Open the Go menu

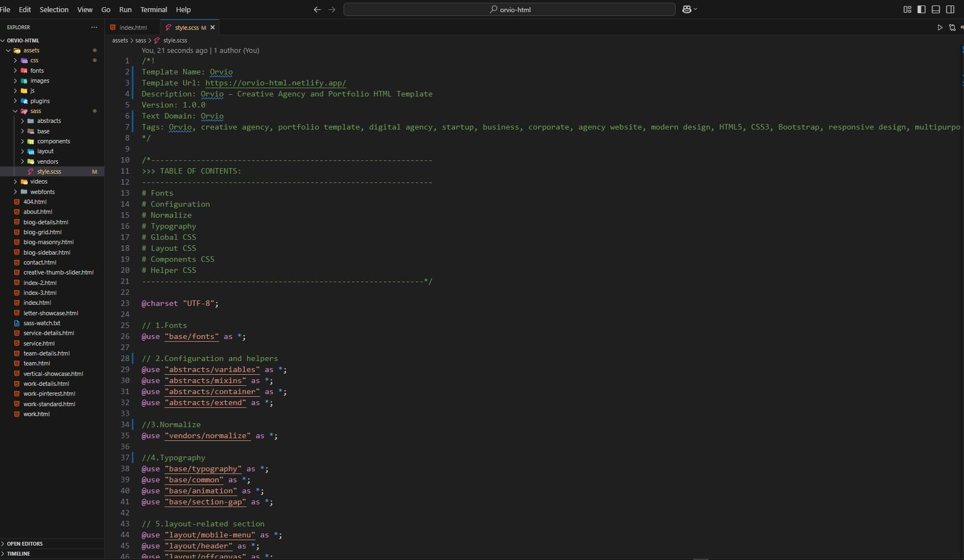click(x=106, y=9)
